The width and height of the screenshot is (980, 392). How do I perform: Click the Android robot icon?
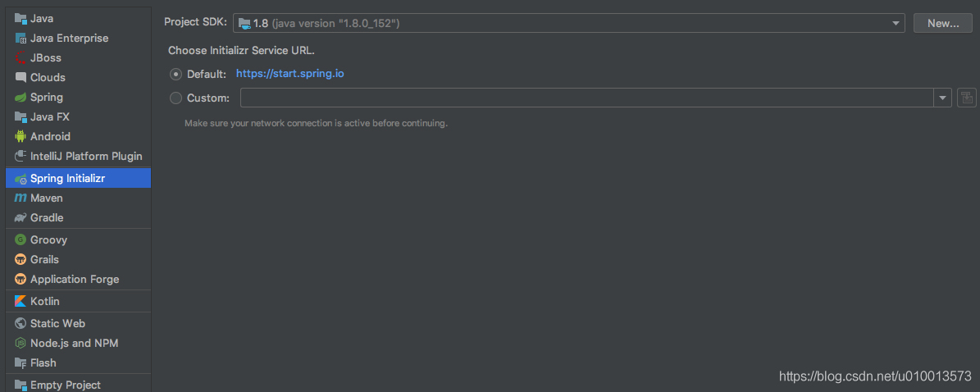(21, 136)
